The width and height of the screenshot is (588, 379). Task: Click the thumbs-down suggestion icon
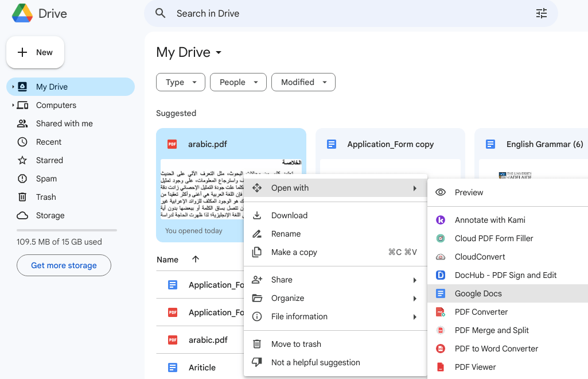pyautogui.click(x=257, y=362)
